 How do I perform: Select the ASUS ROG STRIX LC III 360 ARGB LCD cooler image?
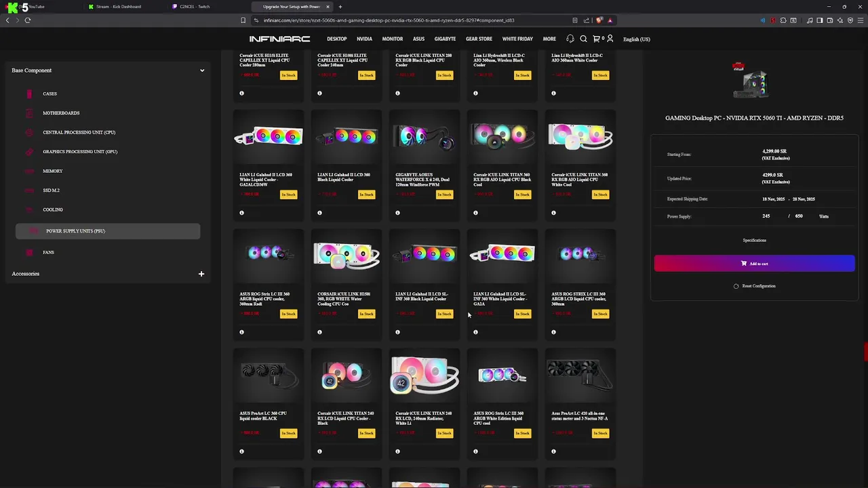point(580,254)
